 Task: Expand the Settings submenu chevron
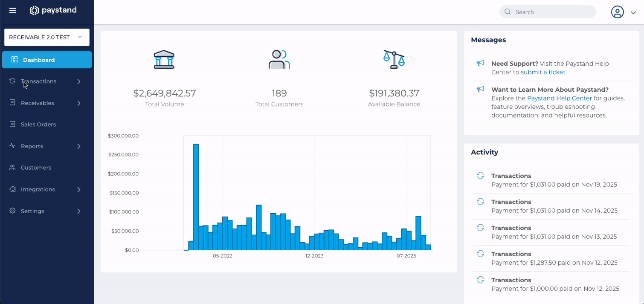[x=79, y=211]
